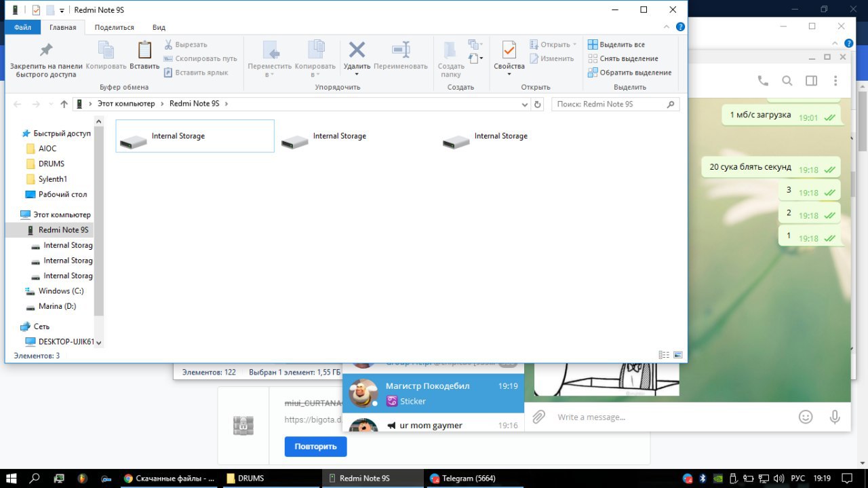Open notification center on taskbar
The width and height of the screenshot is (868, 488).
tap(847, 478)
